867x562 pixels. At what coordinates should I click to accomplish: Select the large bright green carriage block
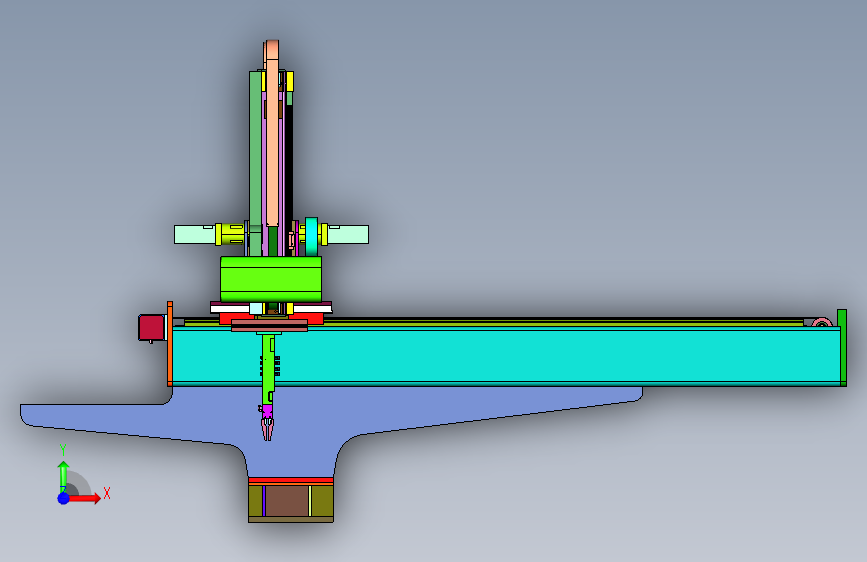pyautogui.click(x=271, y=279)
